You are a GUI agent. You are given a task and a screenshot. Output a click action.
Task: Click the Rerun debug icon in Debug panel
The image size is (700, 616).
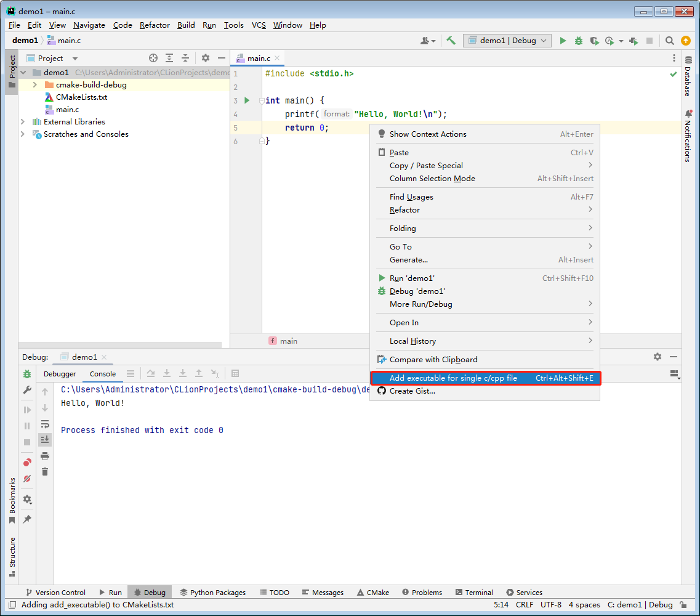click(27, 374)
